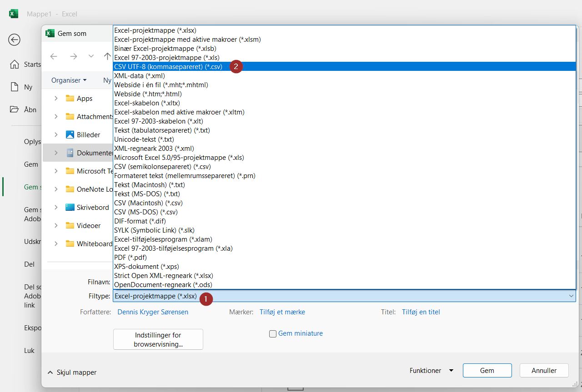Click the up-folder arrow in dialog navigation
The image size is (582, 392).
pyautogui.click(x=107, y=56)
